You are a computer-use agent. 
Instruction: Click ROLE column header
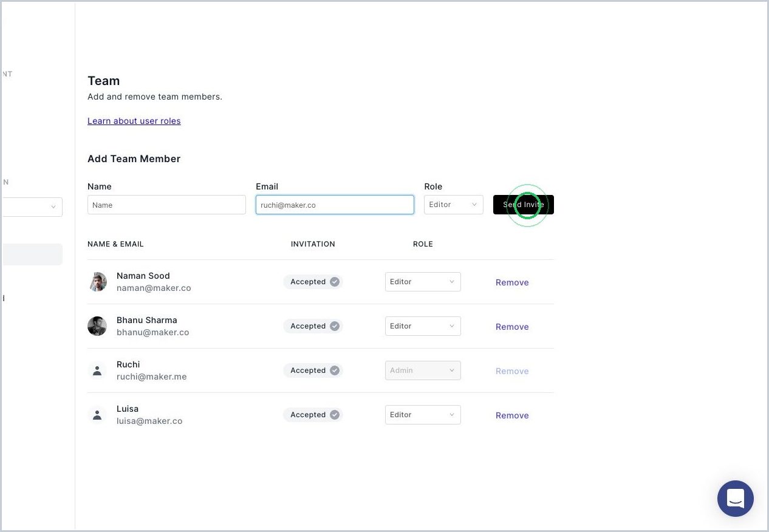423,244
